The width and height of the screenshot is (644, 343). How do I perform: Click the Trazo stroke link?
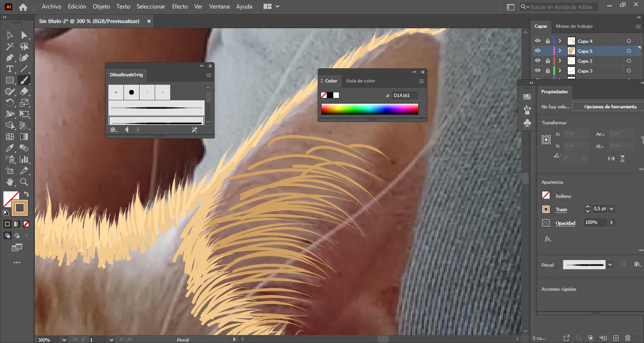pyautogui.click(x=561, y=209)
